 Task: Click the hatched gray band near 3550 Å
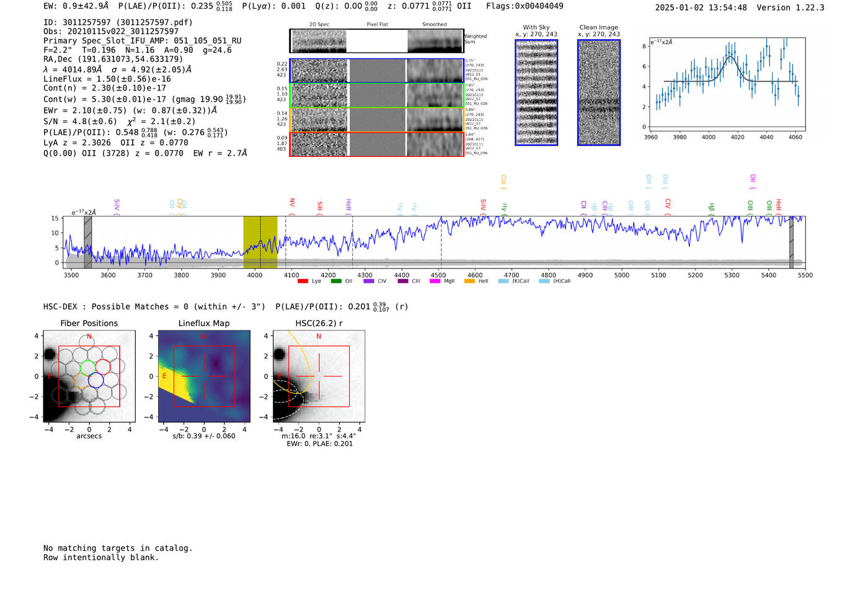[88, 242]
